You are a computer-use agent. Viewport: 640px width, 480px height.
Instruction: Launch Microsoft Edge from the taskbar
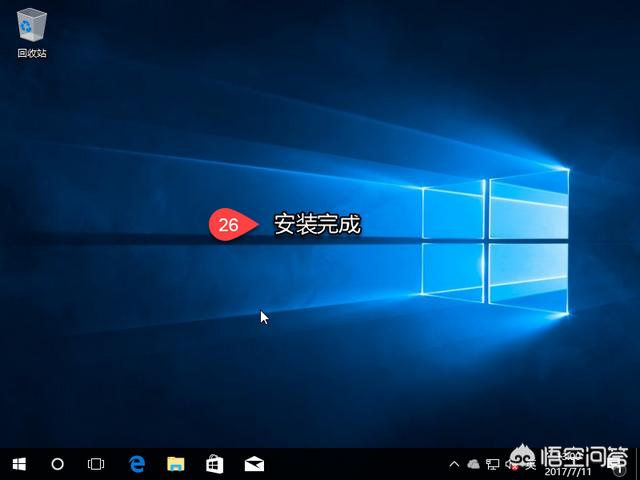click(137, 464)
